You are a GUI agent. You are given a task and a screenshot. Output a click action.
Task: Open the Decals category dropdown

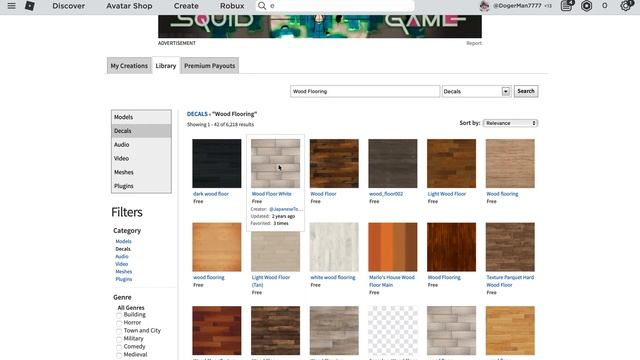(476, 91)
